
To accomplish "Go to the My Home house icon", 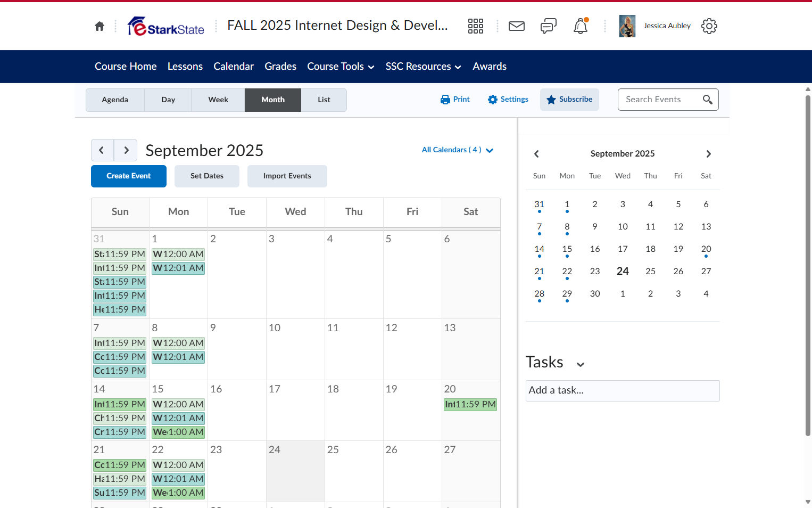I will pyautogui.click(x=100, y=26).
